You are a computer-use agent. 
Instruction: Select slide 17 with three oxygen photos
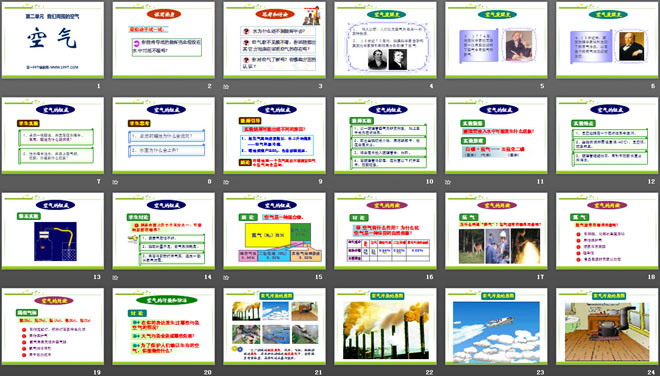(496, 231)
